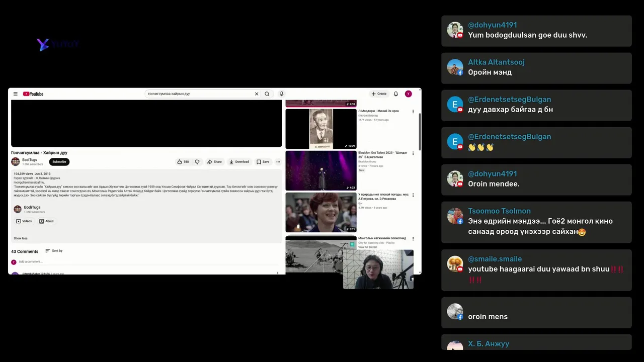
Task: Download the video
Action: (239, 162)
